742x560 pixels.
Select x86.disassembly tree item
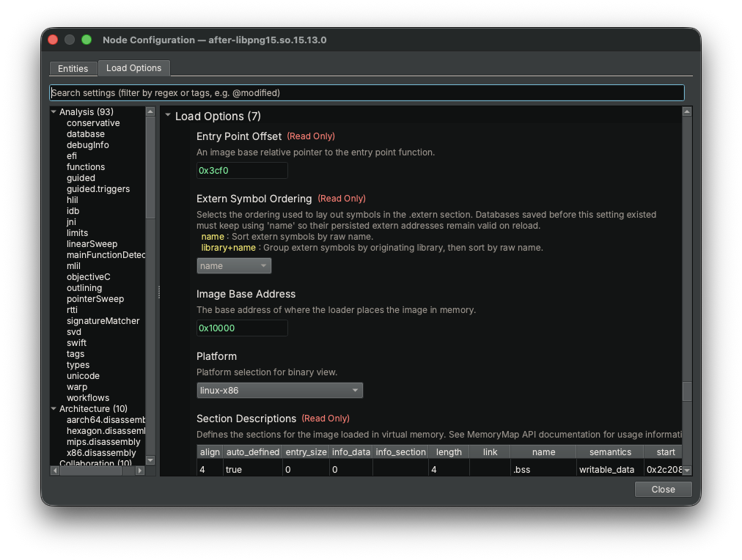click(x=101, y=453)
